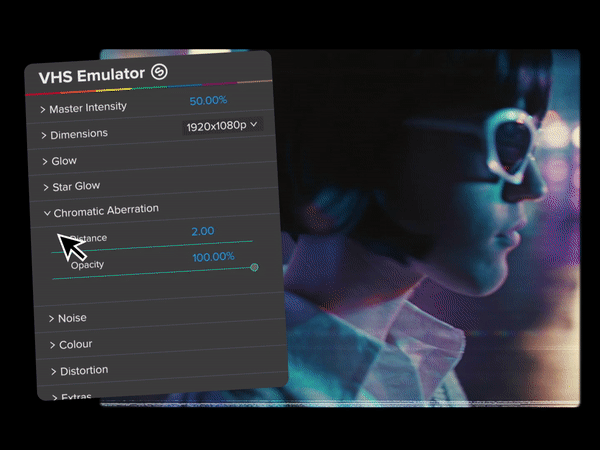
Task: Click the Master Intensity 50.00% value
Action: (208, 101)
